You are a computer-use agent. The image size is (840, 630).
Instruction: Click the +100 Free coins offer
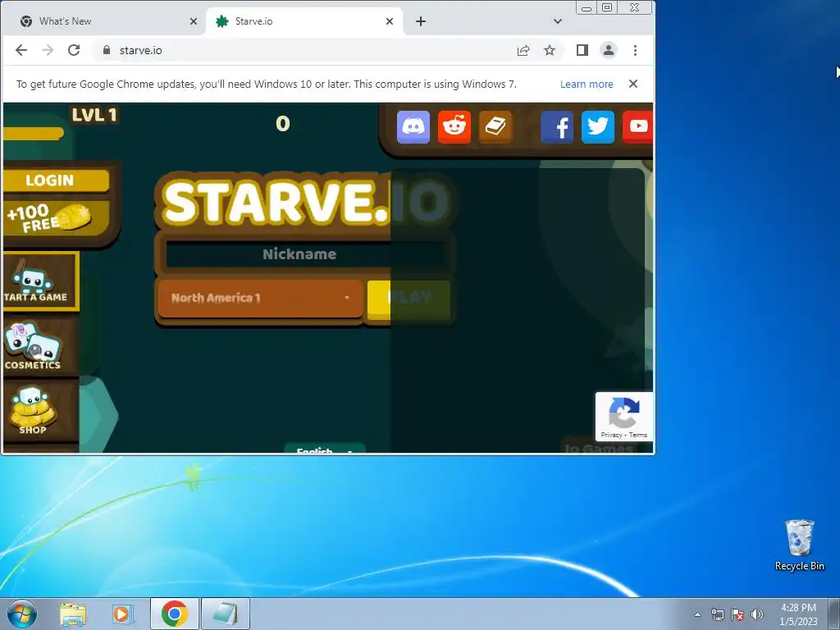click(x=56, y=219)
